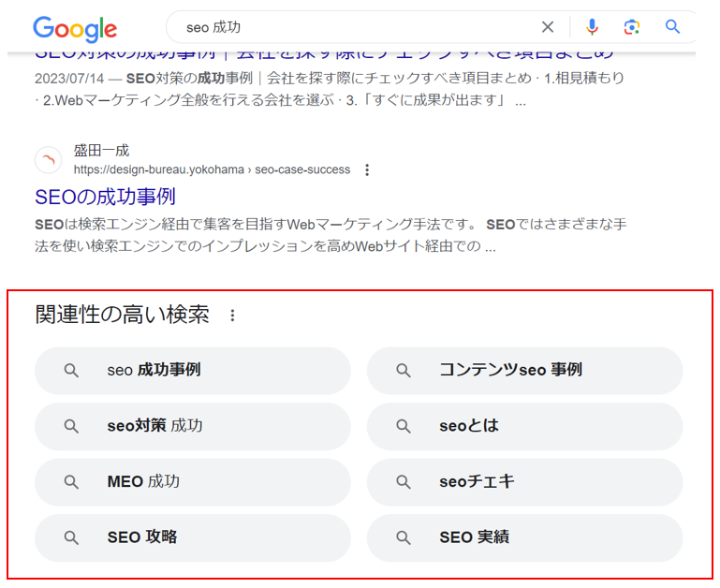Click the 盛田一成 site name
Image resolution: width=720 pixels, height=588 pixels.
tap(101, 150)
